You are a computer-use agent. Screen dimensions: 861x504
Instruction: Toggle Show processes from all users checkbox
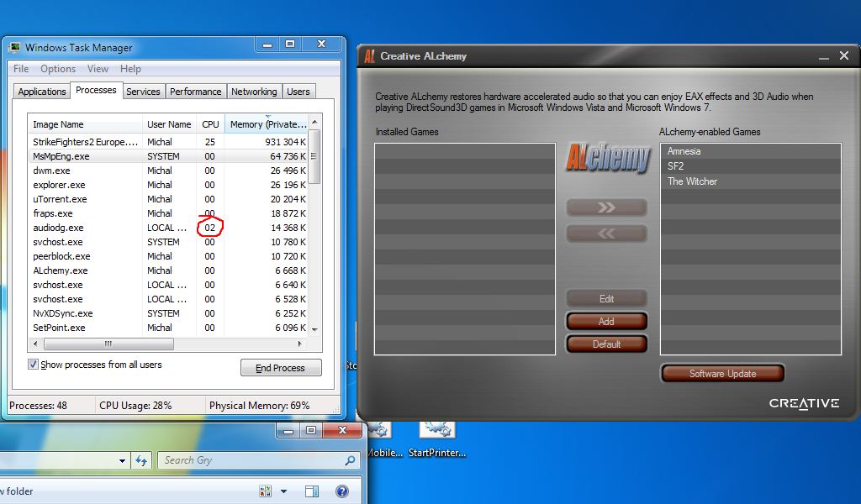click(33, 365)
